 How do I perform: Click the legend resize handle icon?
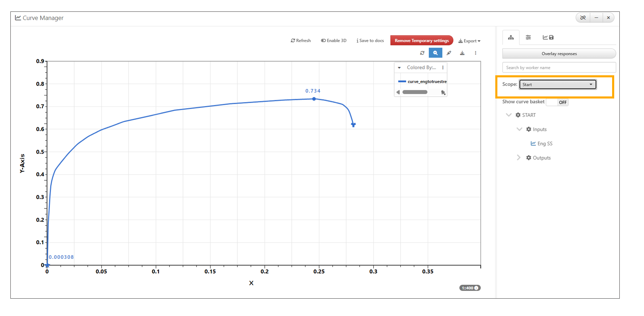point(443,93)
